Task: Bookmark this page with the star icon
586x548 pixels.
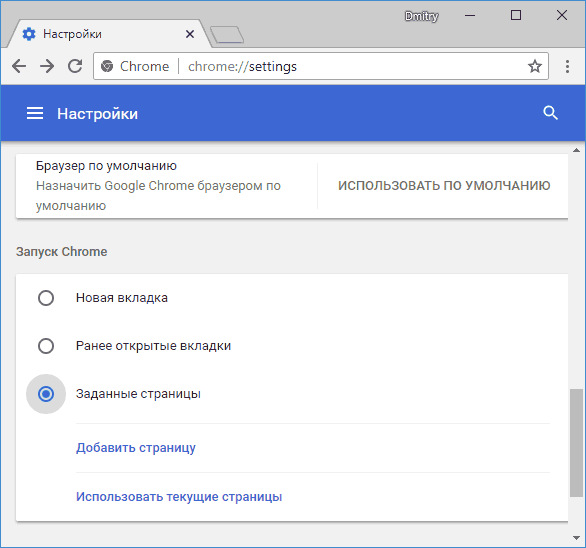Action: click(535, 66)
